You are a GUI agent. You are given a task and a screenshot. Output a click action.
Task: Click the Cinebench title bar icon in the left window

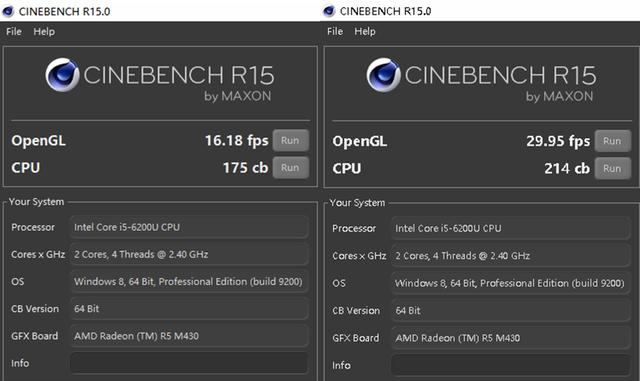pos(8,11)
